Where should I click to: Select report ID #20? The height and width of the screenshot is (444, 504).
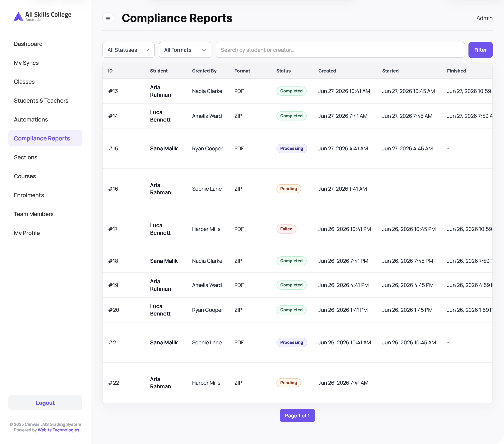(x=114, y=310)
